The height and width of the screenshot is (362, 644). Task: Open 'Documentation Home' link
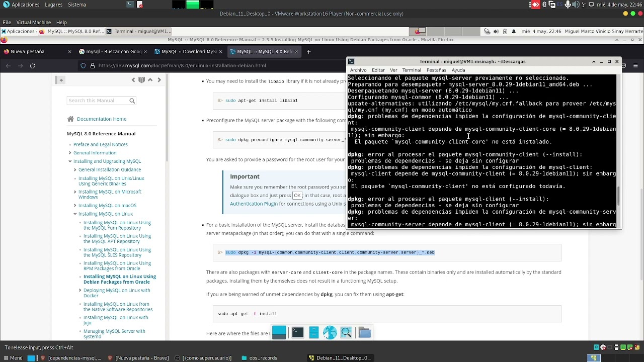102,119
